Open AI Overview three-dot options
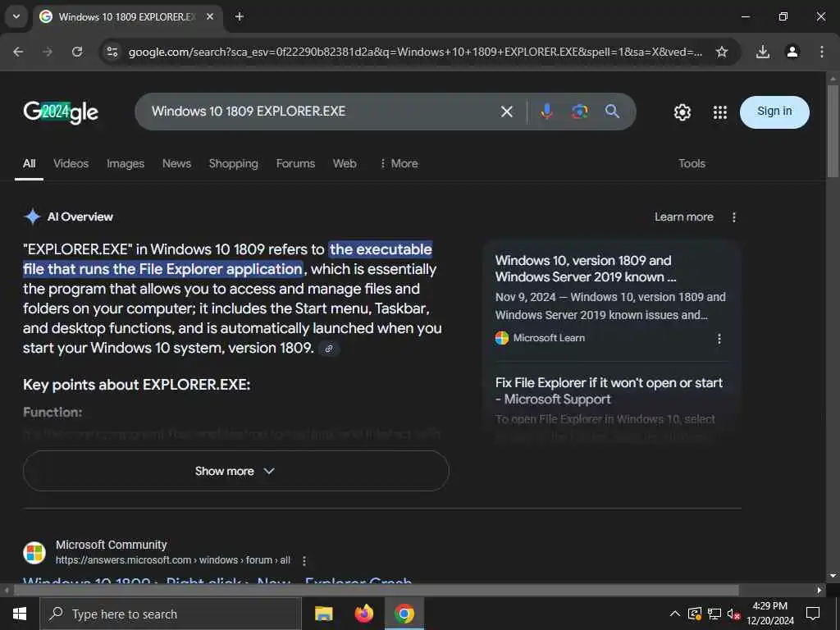Image resolution: width=840 pixels, height=630 pixels. point(734,217)
